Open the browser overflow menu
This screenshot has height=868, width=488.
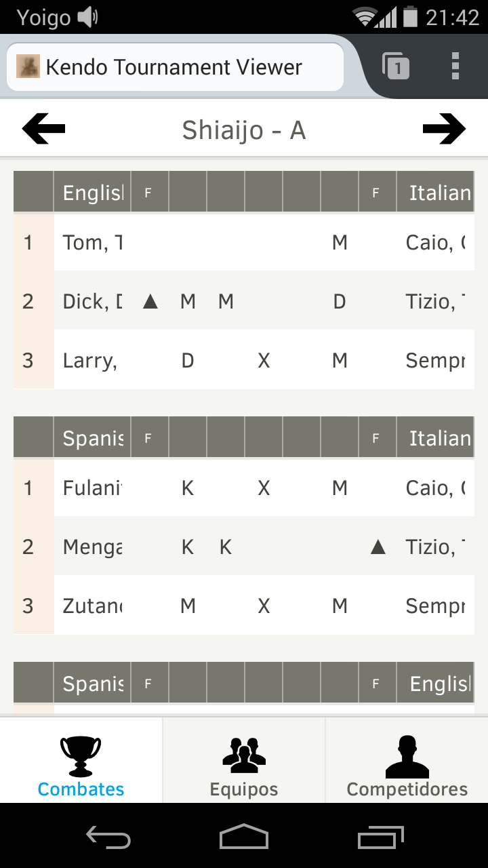455,66
